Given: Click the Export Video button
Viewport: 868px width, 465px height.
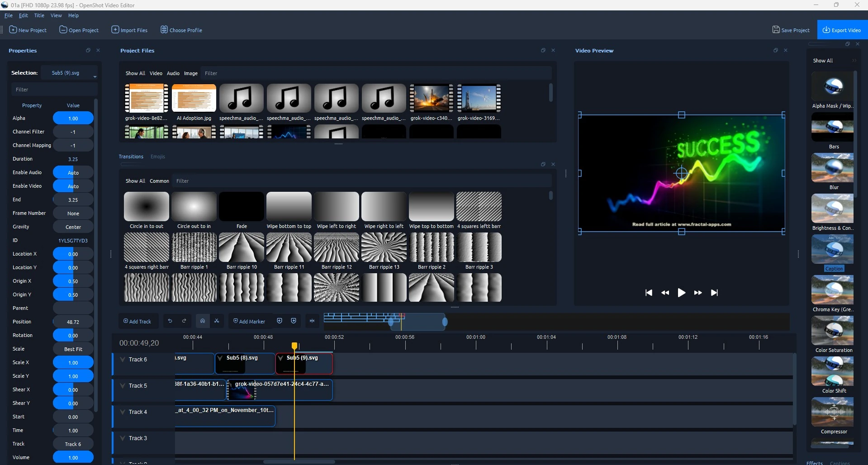Looking at the screenshot, I should click(842, 30).
